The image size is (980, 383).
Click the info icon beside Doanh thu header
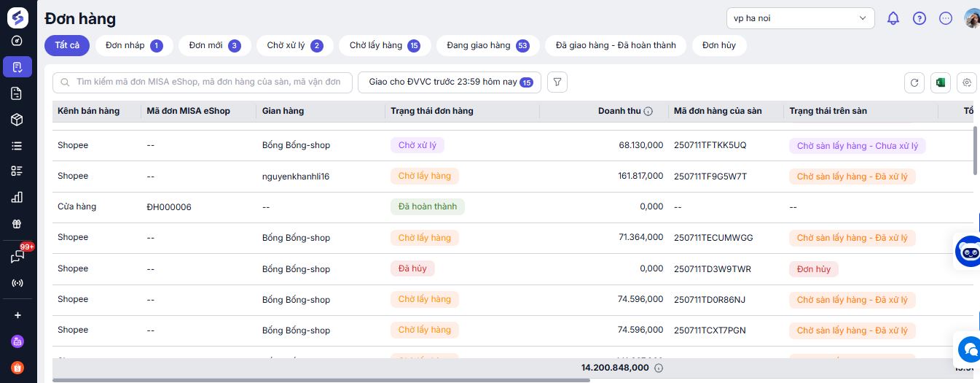tap(648, 112)
